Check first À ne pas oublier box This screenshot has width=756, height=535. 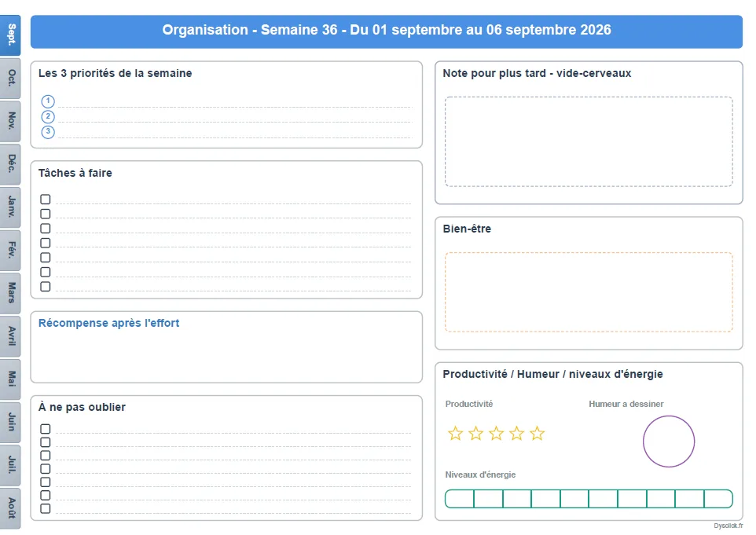46,428
